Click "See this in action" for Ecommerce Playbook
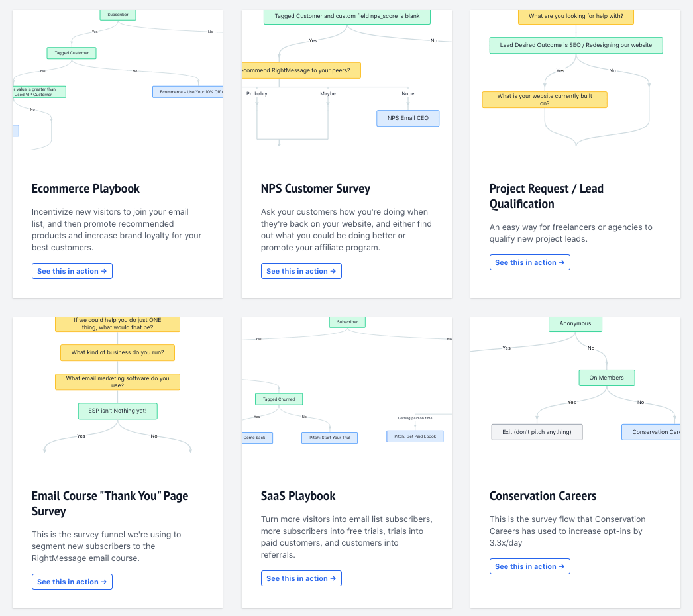This screenshot has height=616, width=693. [72, 270]
